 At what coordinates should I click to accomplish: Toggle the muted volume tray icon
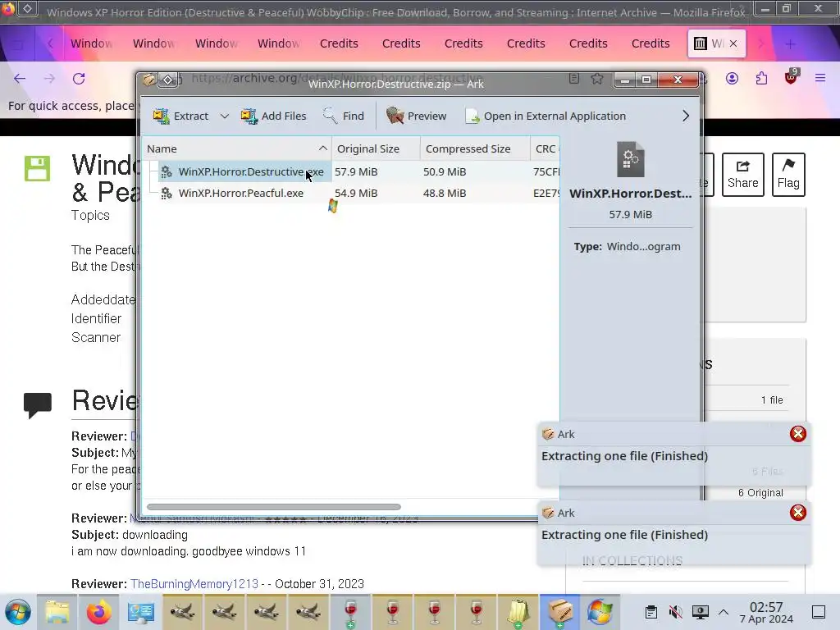click(676, 612)
